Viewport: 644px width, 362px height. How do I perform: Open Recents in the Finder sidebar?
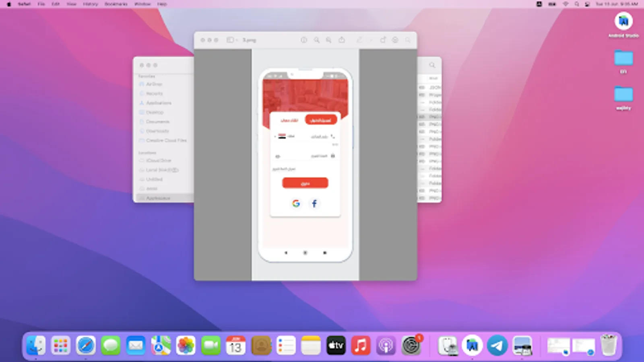(154, 93)
